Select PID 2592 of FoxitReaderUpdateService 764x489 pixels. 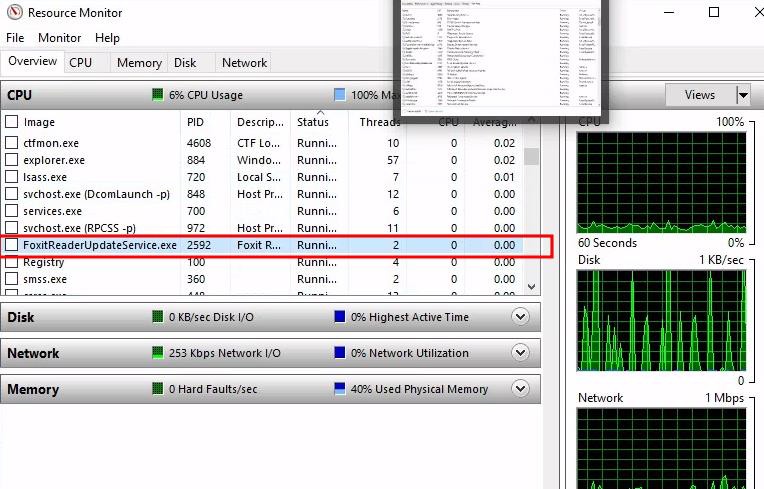[x=199, y=245]
